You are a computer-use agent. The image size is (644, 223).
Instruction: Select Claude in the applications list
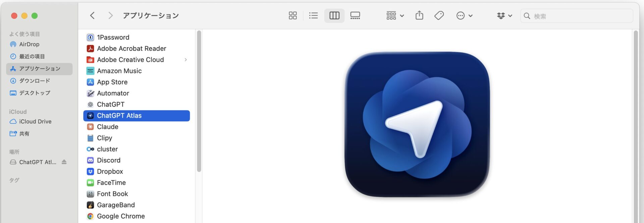[108, 127]
